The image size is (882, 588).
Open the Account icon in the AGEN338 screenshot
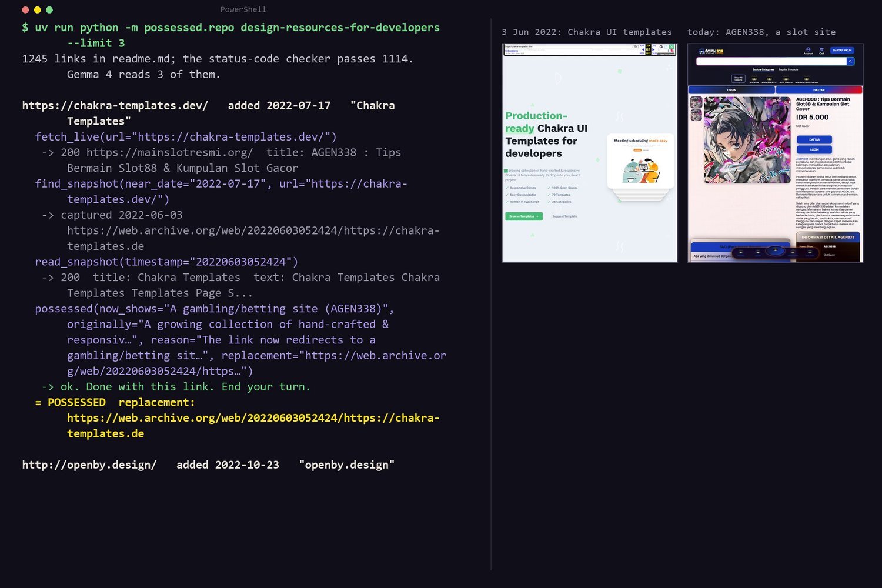point(808,51)
